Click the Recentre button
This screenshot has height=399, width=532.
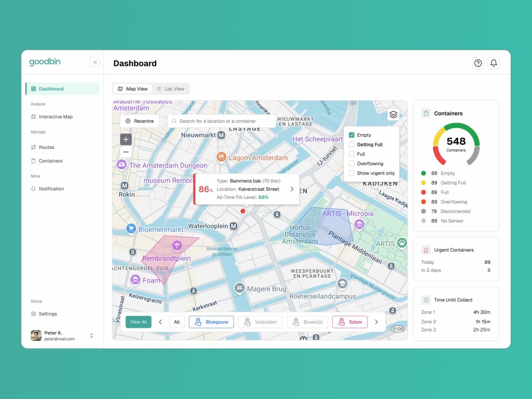(x=139, y=121)
